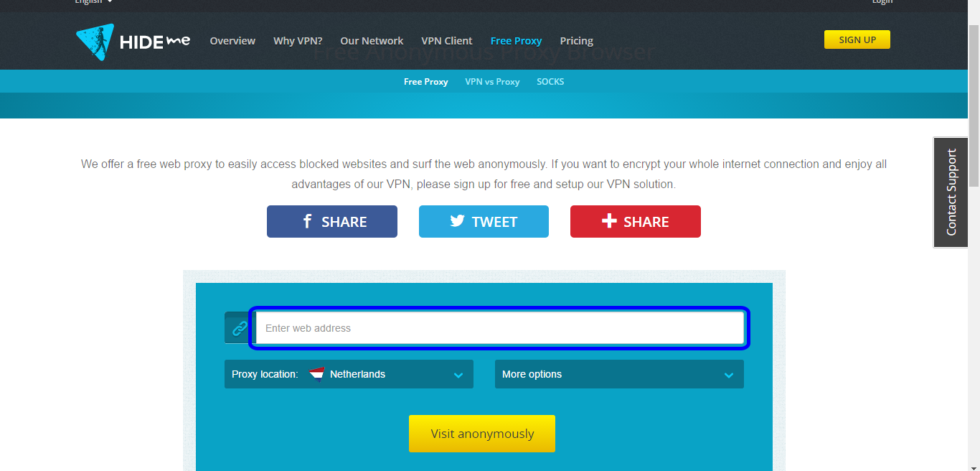The image size is (980, 471).
Task: Go to the Pricing page
Action: (577, 41)
